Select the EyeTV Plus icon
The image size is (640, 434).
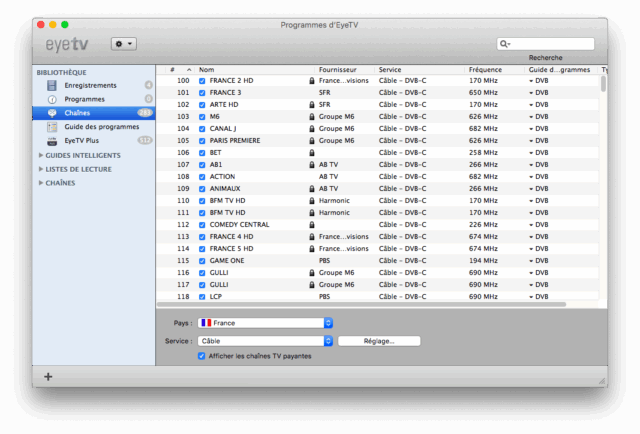[x=52, y=141]
